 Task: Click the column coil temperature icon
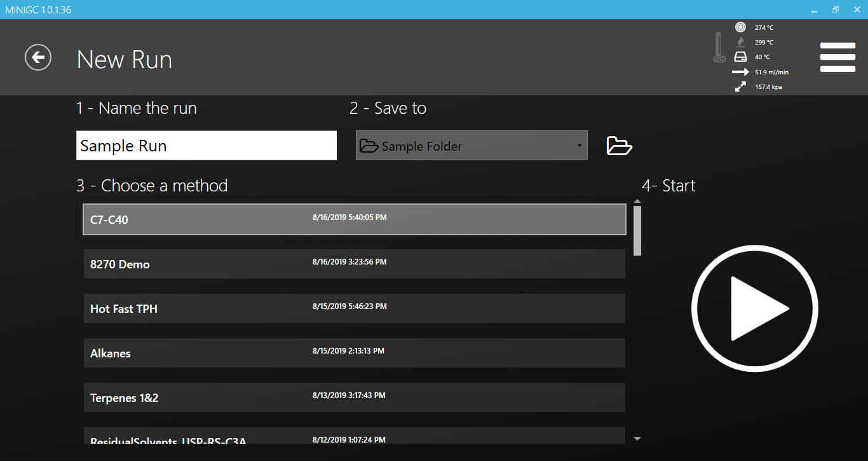pos(740,27)
